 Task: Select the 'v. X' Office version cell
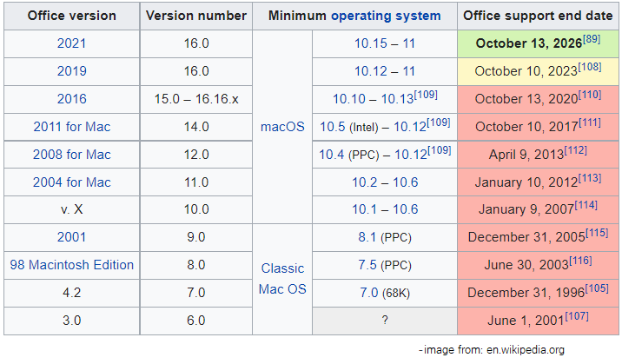(72, 209)
